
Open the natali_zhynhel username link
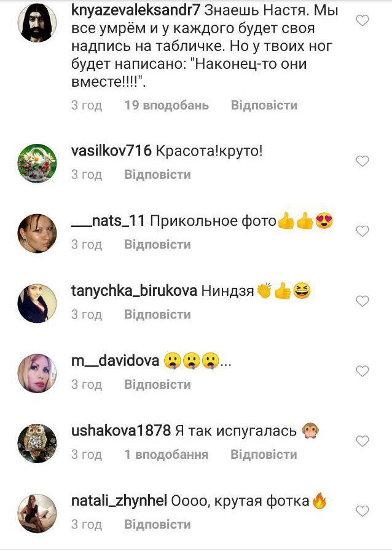pyautogui.click(x=119, y=501)
